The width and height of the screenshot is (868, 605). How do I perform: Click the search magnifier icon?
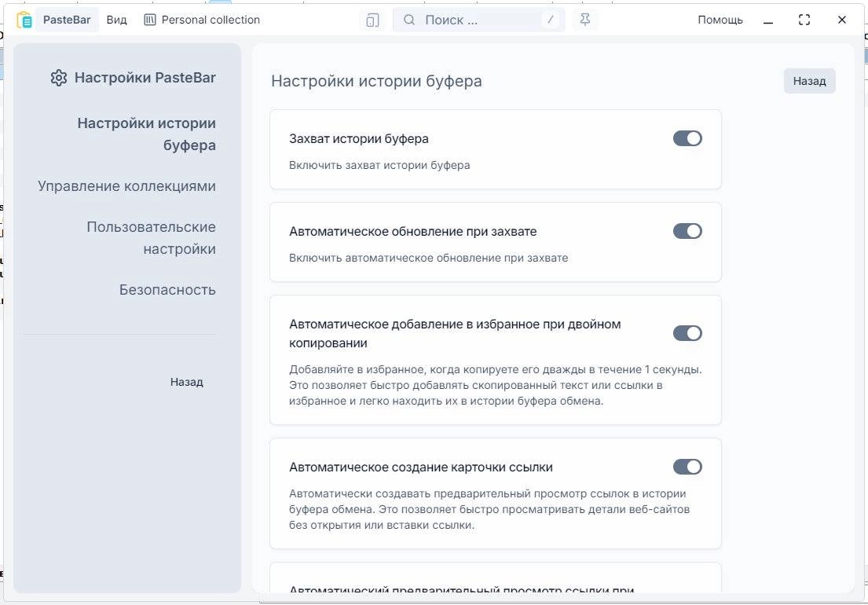click(x=409, y=20)
